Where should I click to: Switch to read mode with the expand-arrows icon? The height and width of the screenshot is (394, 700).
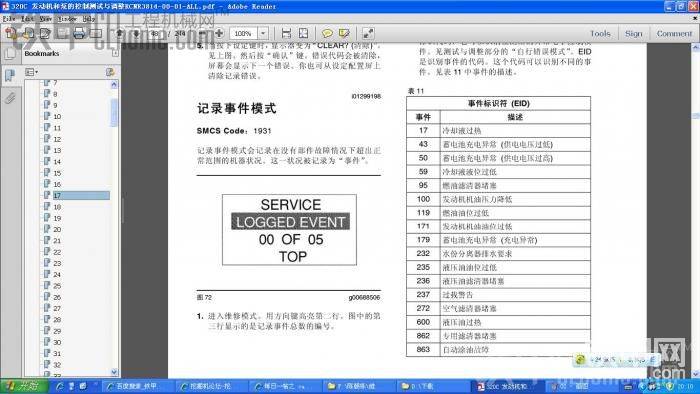pos(368,33)
